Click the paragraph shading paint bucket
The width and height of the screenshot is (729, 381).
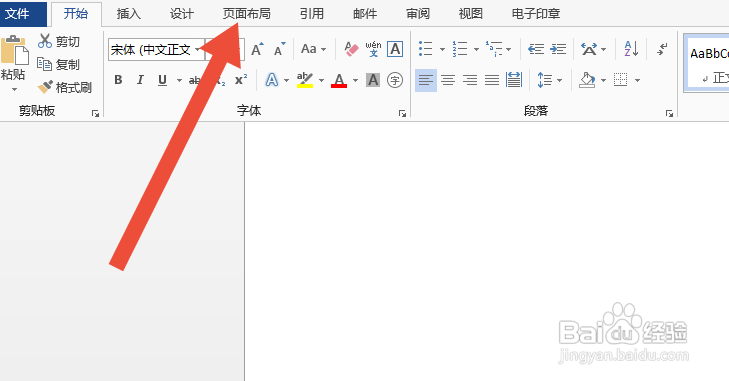pyautogui.click(x=587, y=80)
